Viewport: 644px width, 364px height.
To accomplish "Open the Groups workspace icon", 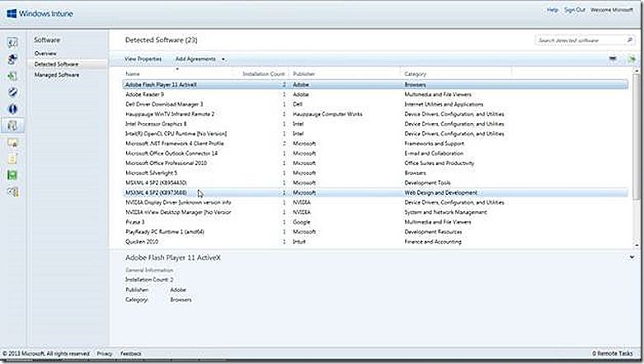I will click(12, 59).
